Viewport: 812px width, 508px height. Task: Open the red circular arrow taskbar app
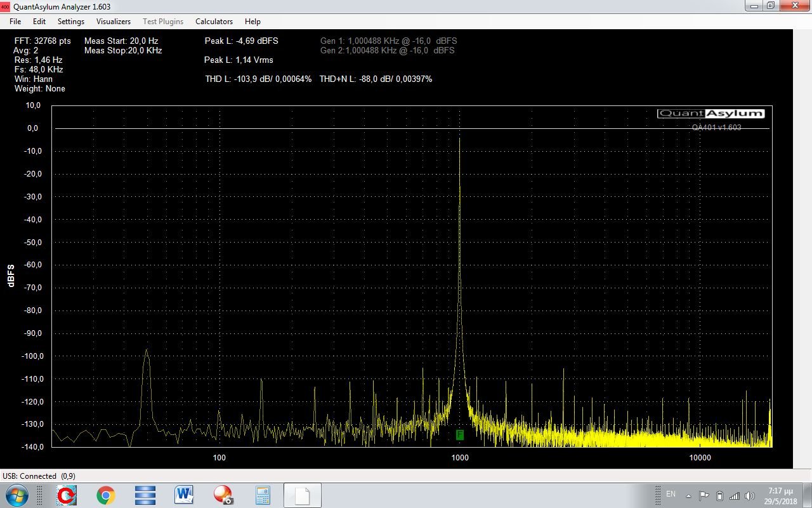coord(67,495)
